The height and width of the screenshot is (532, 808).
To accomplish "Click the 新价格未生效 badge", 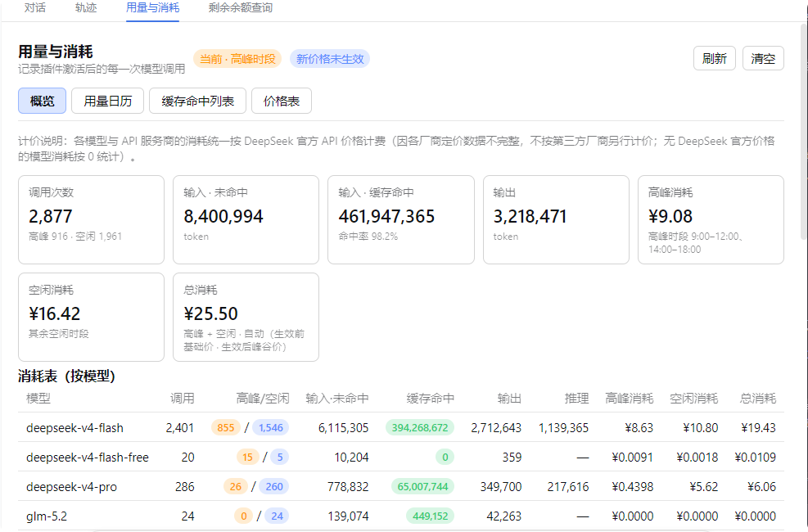I will click(330, 59).
